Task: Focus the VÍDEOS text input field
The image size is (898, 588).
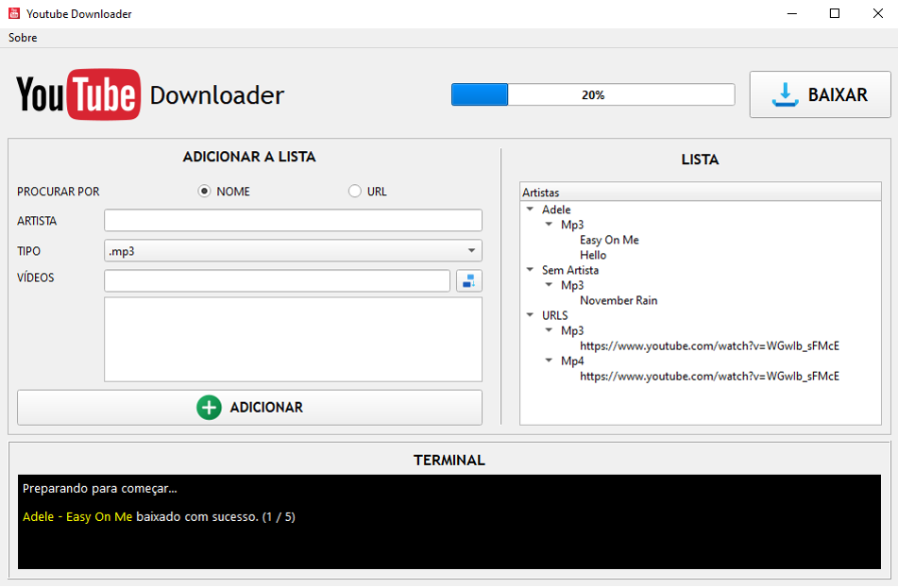Action: coord(278,281)
